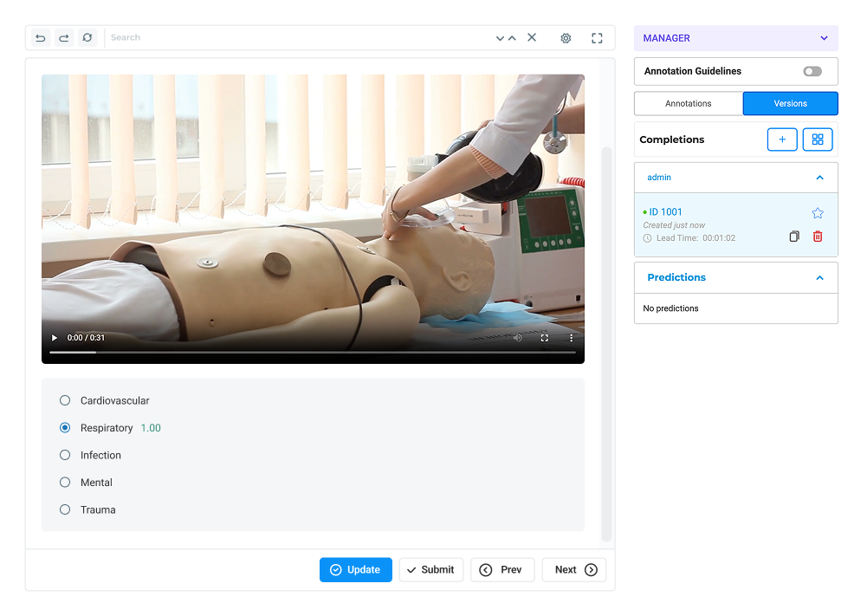Add a new completion with plus button

[x=782, y=139]
